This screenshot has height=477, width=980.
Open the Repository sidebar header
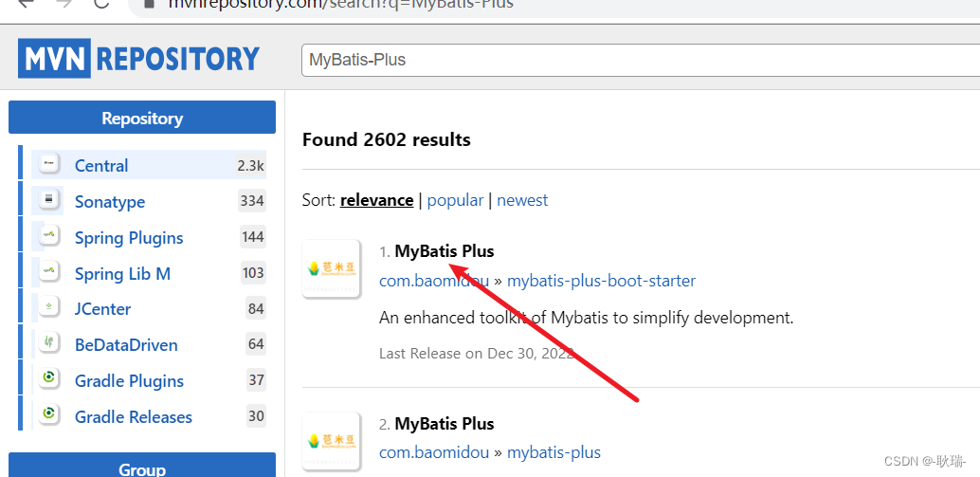(x=142, y=118)
